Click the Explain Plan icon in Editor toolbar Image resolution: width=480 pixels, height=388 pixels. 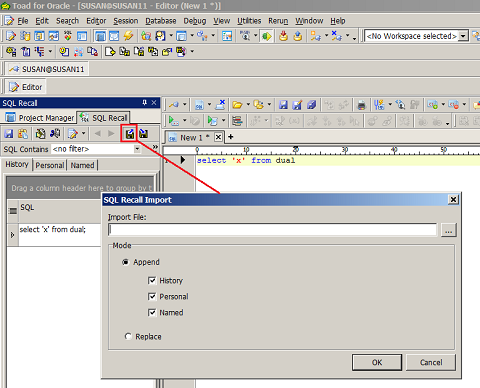coord(237,120)
